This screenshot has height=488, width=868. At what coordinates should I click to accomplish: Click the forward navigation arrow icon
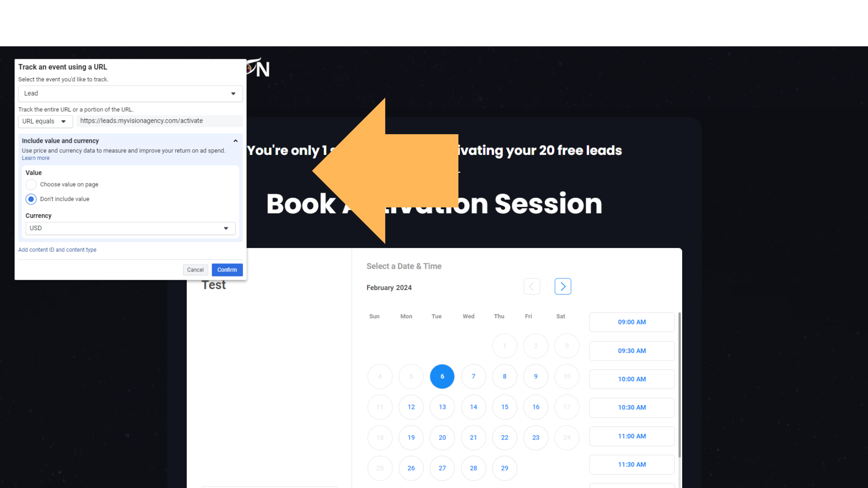(x=563, y=286)
